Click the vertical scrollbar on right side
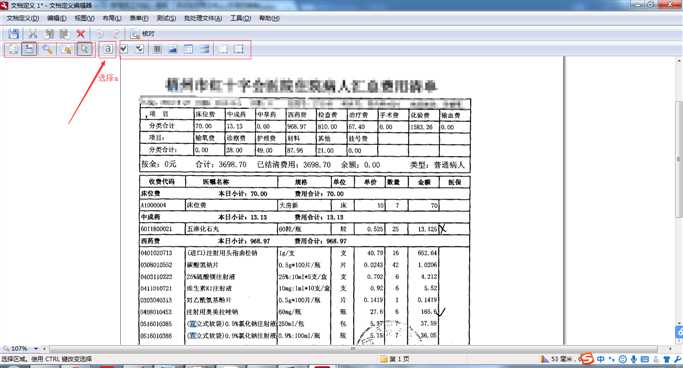 (x=679, y=159)
